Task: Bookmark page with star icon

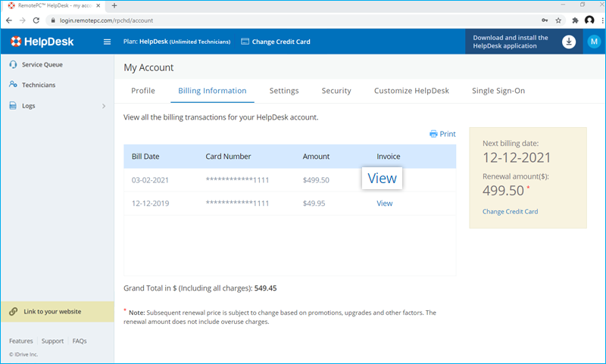Action: [x=558, y=20]
